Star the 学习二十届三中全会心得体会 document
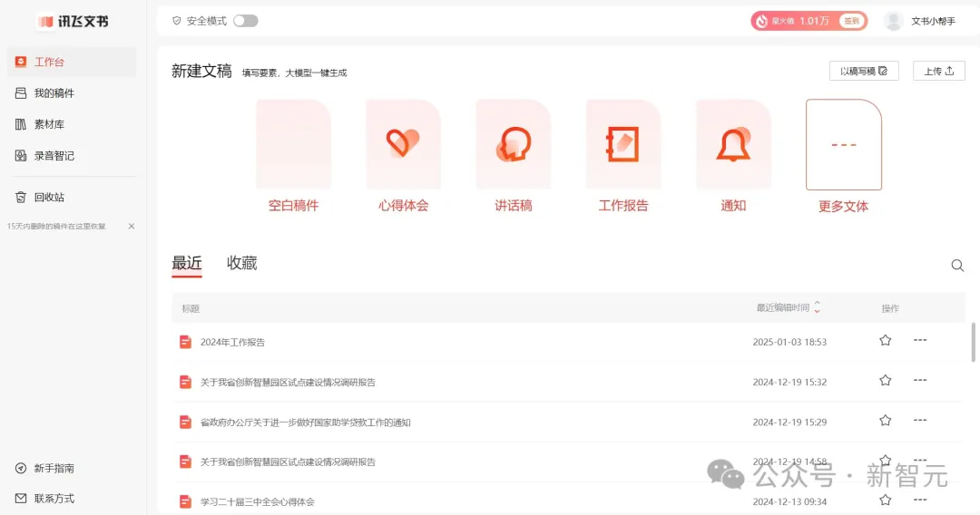Image resolution: width=980 pixels, height=515 pixels. pos(885,500)
